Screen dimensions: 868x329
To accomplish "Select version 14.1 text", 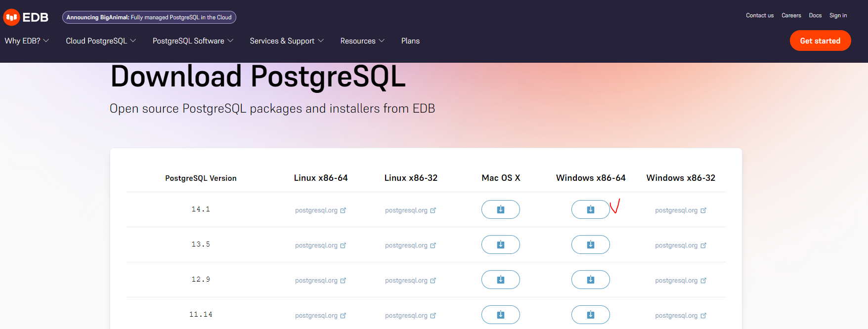I will (x=201, y=209).
